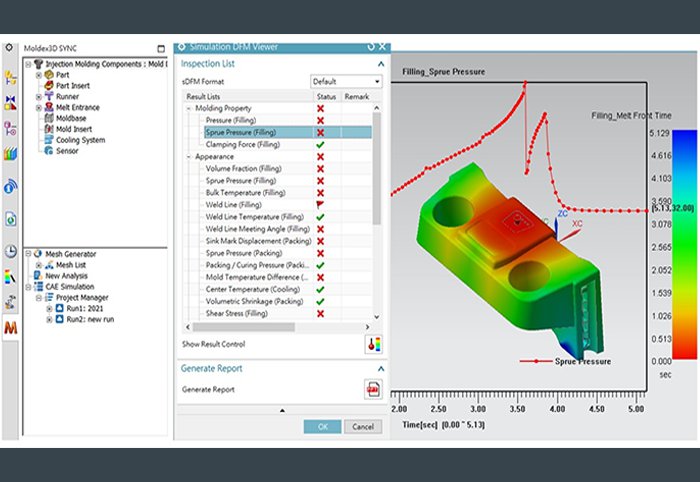Click the Cooling System icon in the tree
Screen dimensions: 700x482
pyautogui.click(x=49, y=140)
